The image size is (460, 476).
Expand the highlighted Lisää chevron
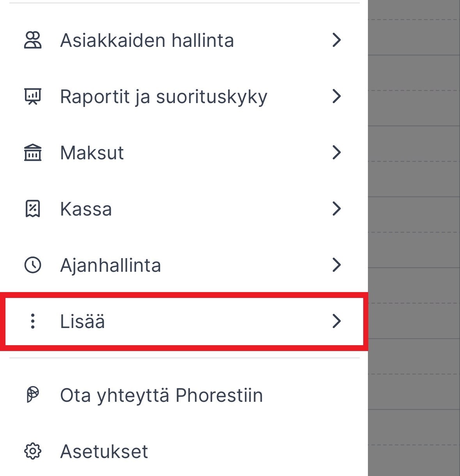[x=337, y=321]
